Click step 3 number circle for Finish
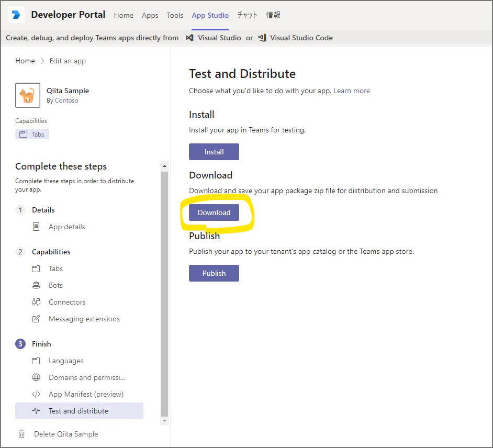The height and width of the screenshot is (448, 493). [20, 344]
